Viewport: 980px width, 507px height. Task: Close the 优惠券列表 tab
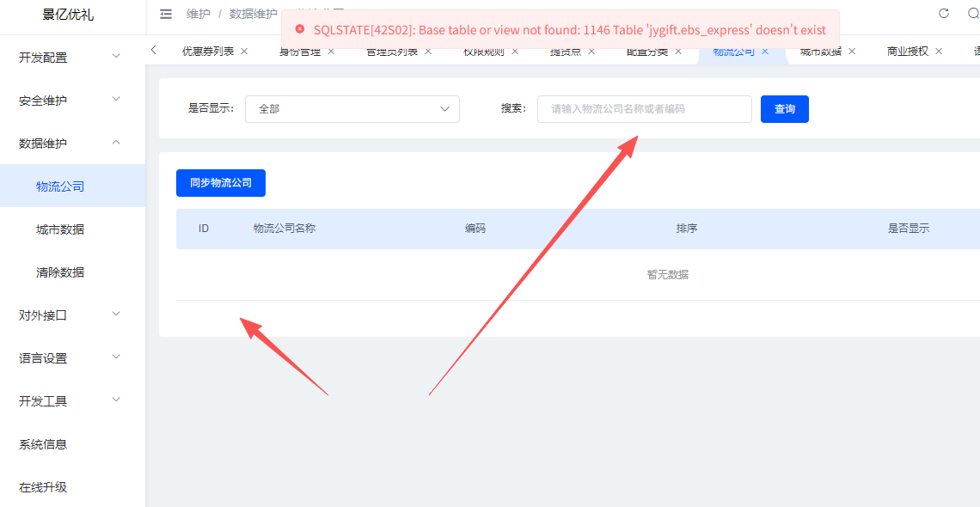(244, 52)
